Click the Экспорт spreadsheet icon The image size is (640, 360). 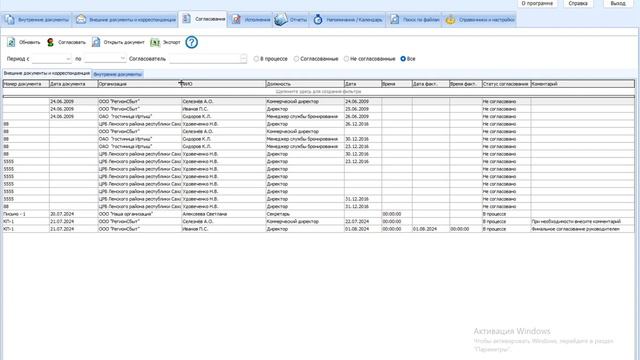pos(155,42)
